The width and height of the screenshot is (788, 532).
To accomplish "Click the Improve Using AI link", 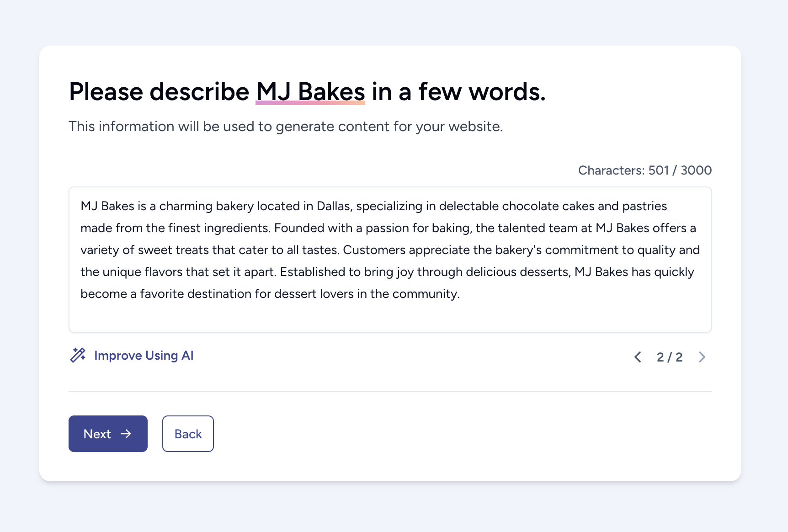I will pyautogui.click(x=144, y=356).
